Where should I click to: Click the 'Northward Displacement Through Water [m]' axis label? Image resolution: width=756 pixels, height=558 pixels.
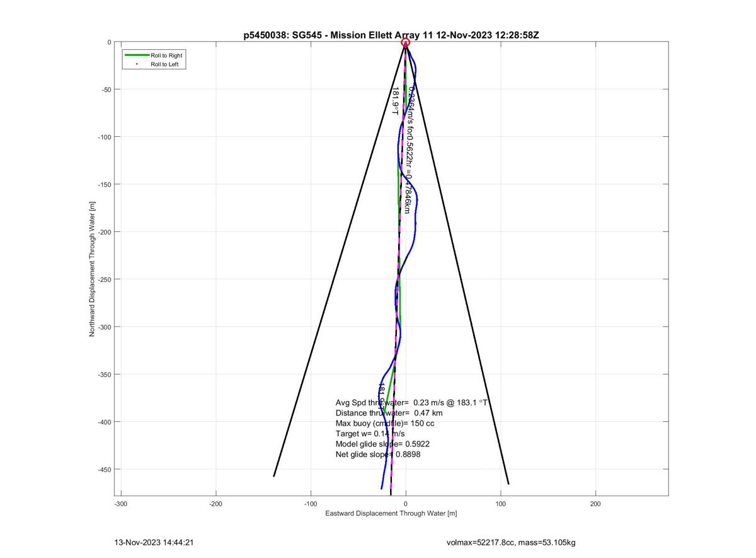click(x=92, y=269)
